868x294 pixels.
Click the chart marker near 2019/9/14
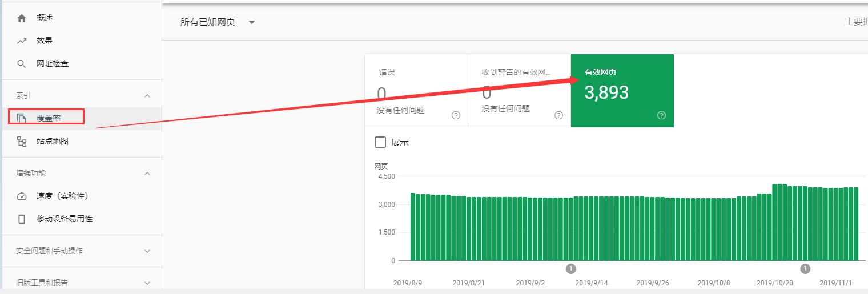[571, 268]
